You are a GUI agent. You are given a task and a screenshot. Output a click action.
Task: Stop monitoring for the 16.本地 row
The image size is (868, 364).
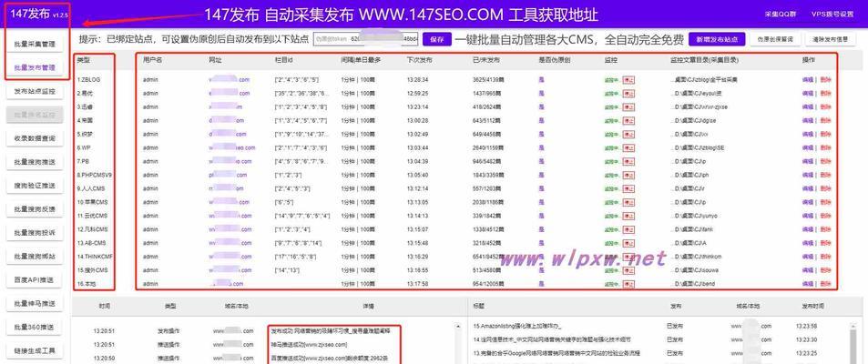click(x=628, y=284)
